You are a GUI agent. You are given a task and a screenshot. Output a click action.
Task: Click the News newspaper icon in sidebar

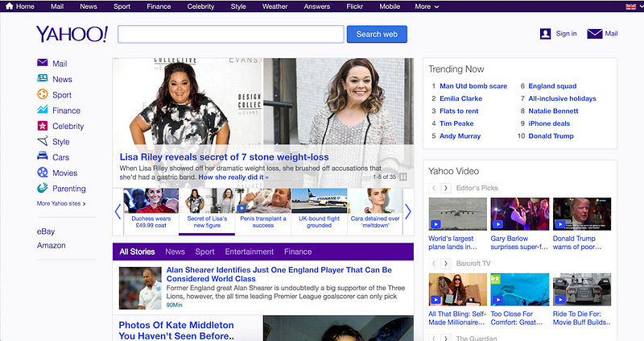[x=43, y=78]
